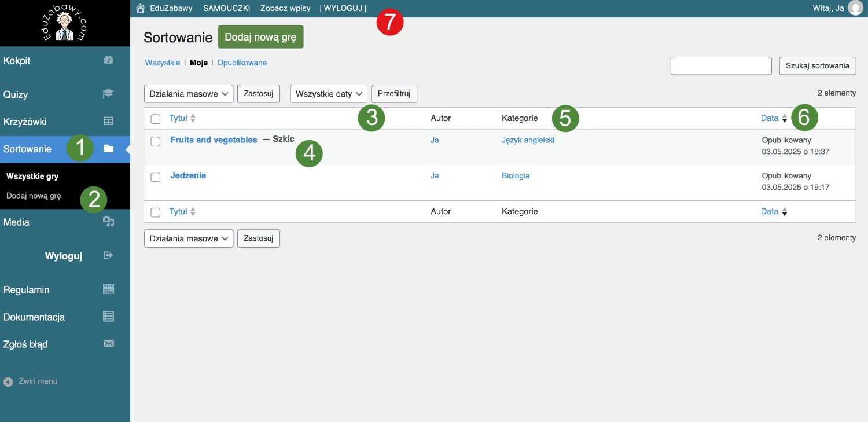Click the Zgłoś błąd envelope icon
Screen dimensions: 868x422
[x=108, y=344]
